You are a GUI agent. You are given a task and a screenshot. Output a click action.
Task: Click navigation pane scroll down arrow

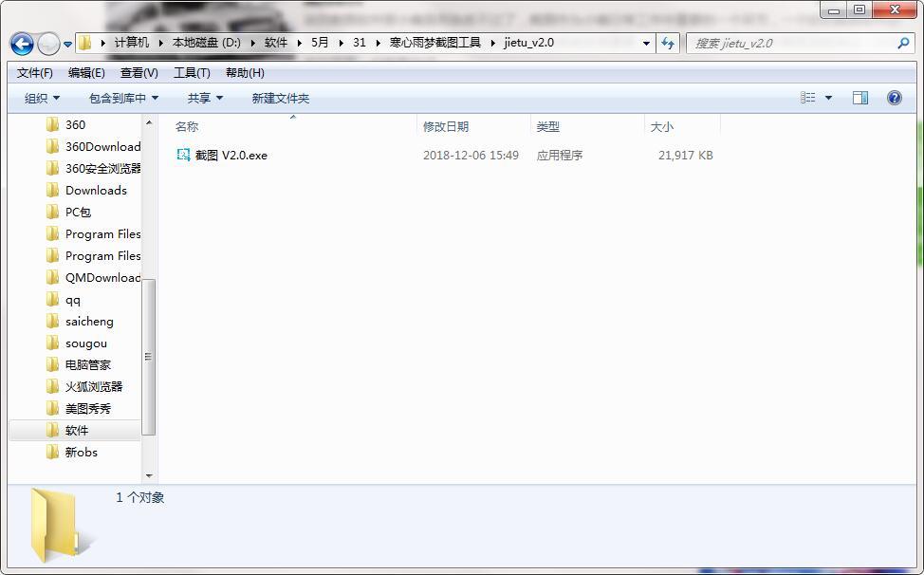pyautogui.click(x=149, y=475)
